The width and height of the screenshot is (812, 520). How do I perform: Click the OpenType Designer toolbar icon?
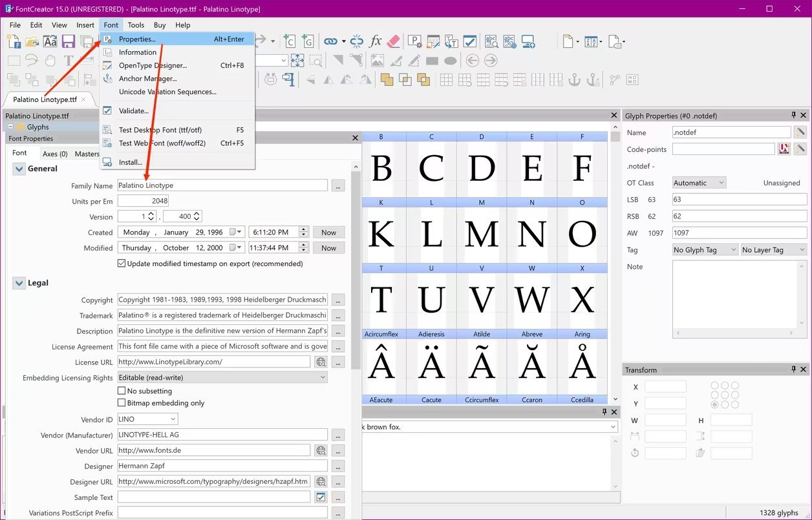pyautogui.click(x=433, y=41)
